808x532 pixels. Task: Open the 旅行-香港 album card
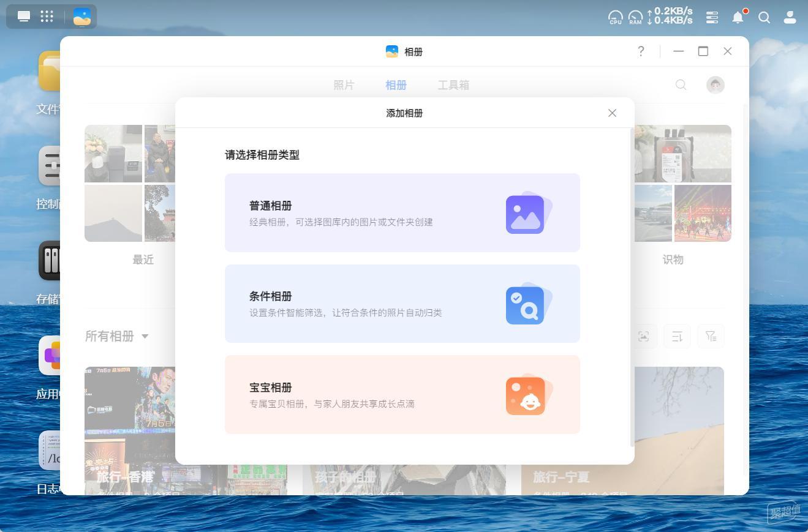pos(130,431)
